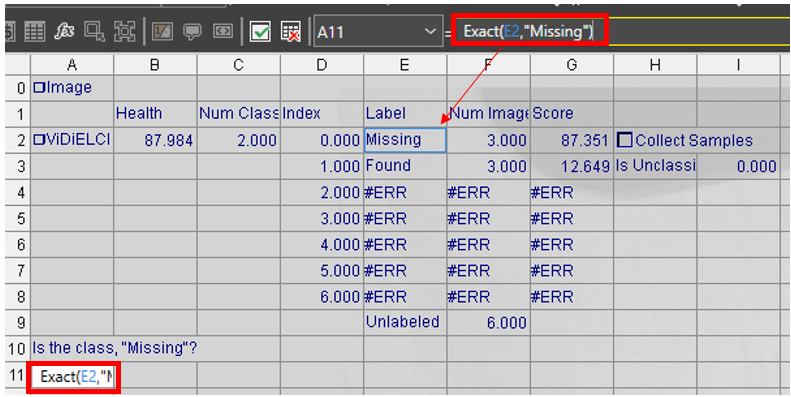Select row header 9
The width and height of the screenshot is (791, 397).
[x=18, y=322]
